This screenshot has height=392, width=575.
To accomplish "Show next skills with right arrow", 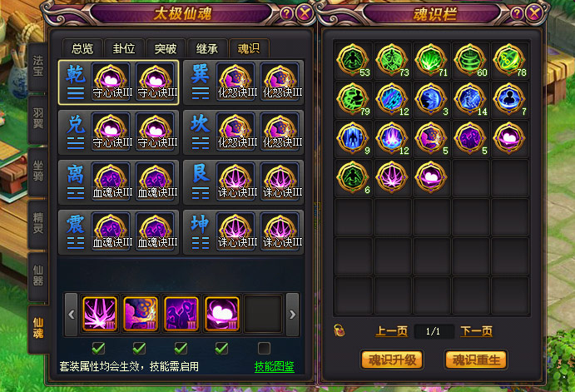I will (292, 315).
